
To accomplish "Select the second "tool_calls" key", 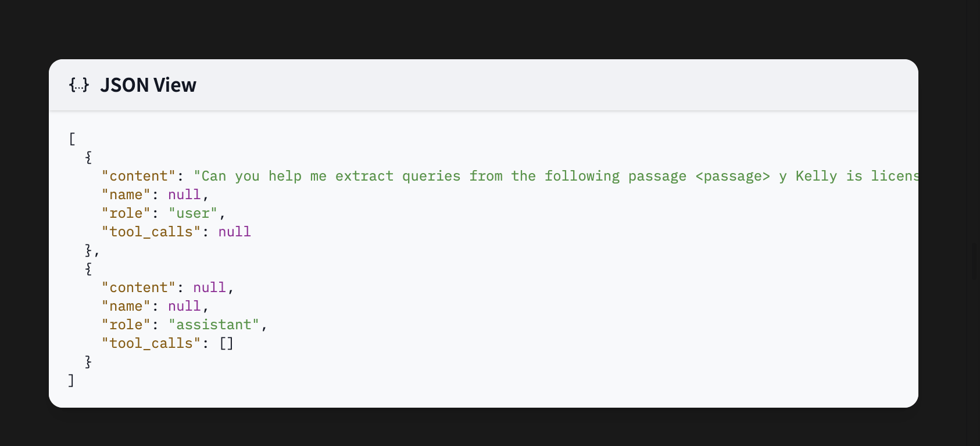I will 151,343.
